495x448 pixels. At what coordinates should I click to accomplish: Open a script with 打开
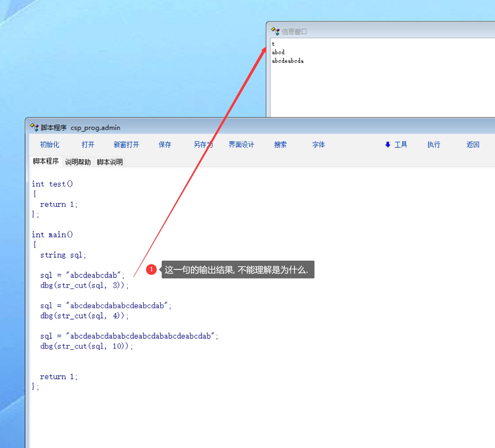88,145
